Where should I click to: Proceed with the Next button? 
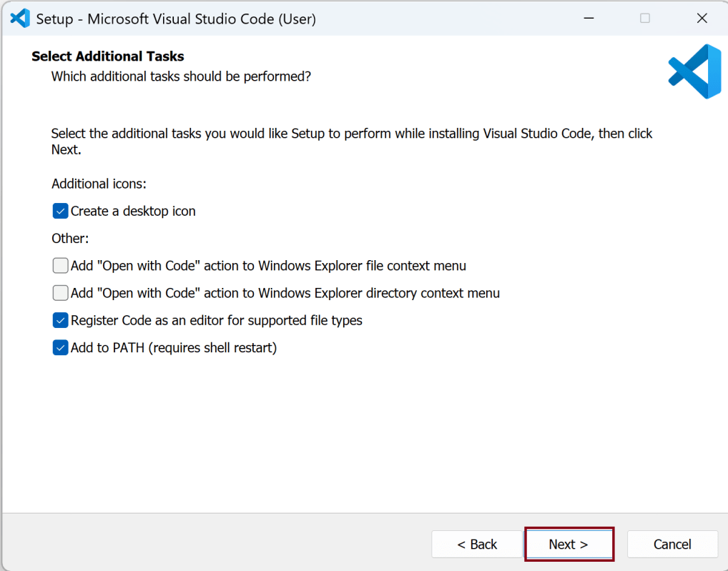pos(569,545)
